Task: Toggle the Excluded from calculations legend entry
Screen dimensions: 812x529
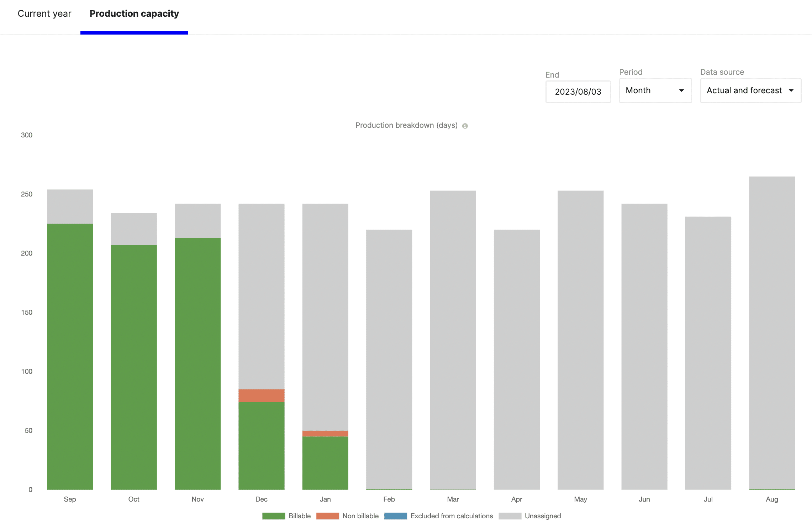Action: pyautogui.click(x=451, y=516)
